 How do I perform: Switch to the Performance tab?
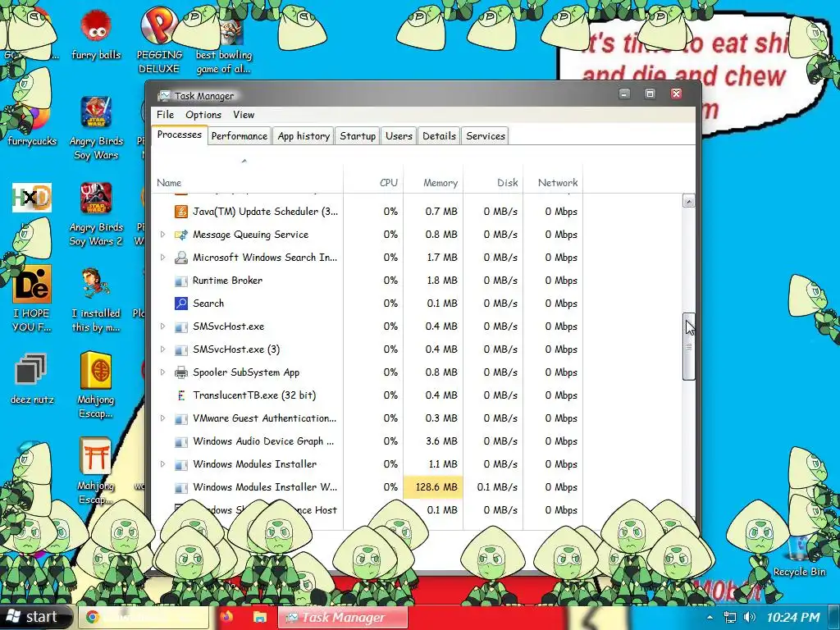tap(239, 136)
